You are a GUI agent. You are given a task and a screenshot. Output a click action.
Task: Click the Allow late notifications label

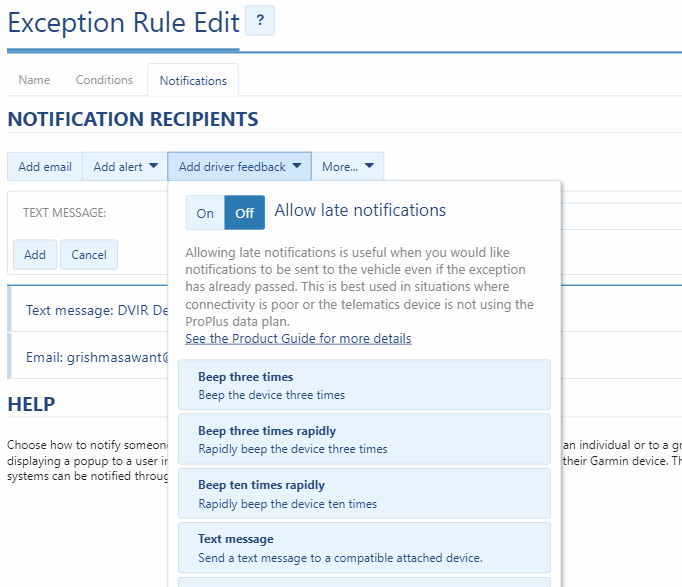coord(360,210)
